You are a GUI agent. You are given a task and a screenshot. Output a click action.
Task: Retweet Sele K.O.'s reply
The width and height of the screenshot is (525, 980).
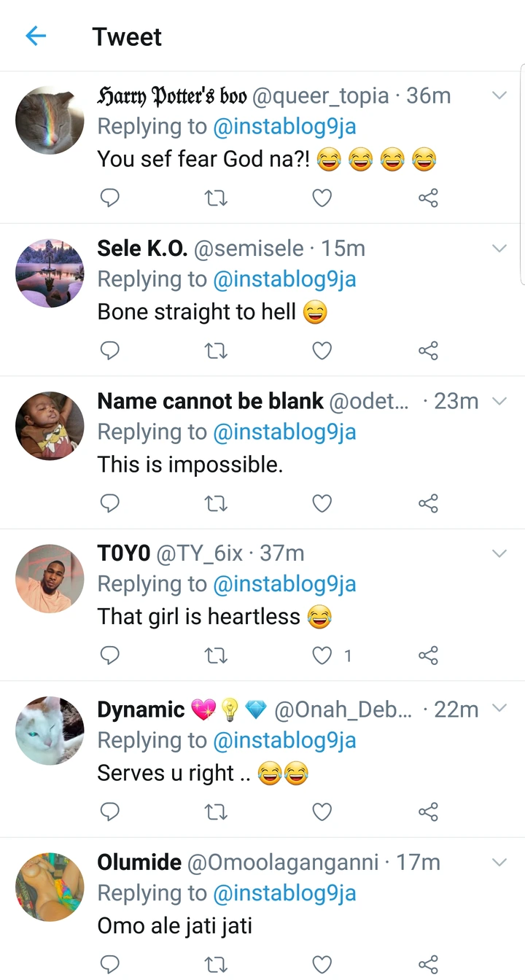click(217, 351)
